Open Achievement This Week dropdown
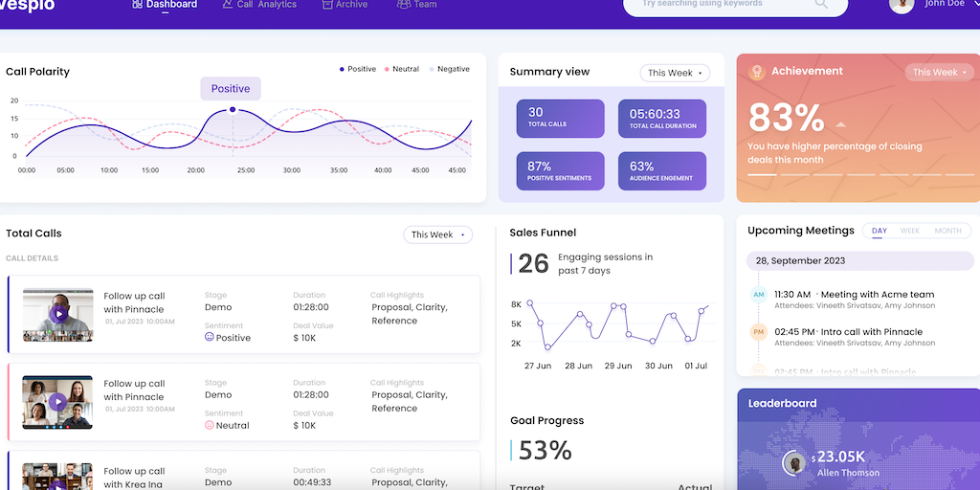Screen dimensions: 980x490 (940, 72)
